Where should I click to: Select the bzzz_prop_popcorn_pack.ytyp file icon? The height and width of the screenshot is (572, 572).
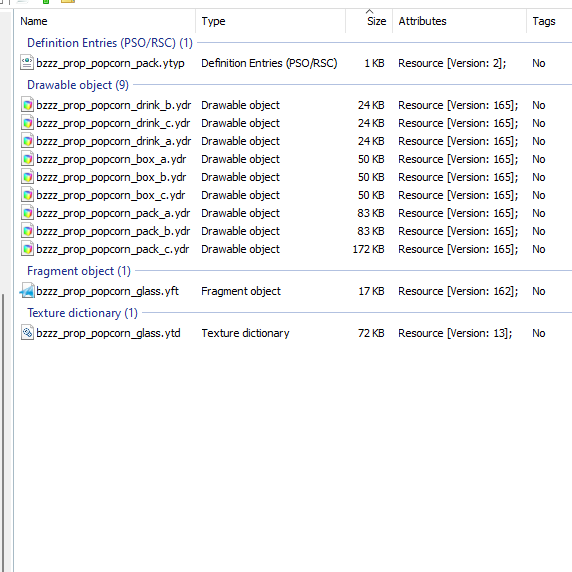tap(27, 63)
